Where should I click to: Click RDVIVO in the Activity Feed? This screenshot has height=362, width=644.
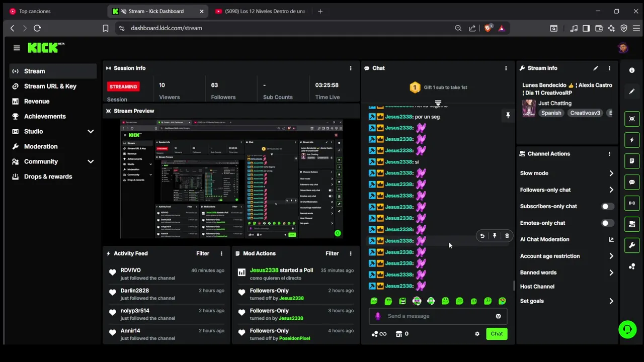tap(130, 270)
